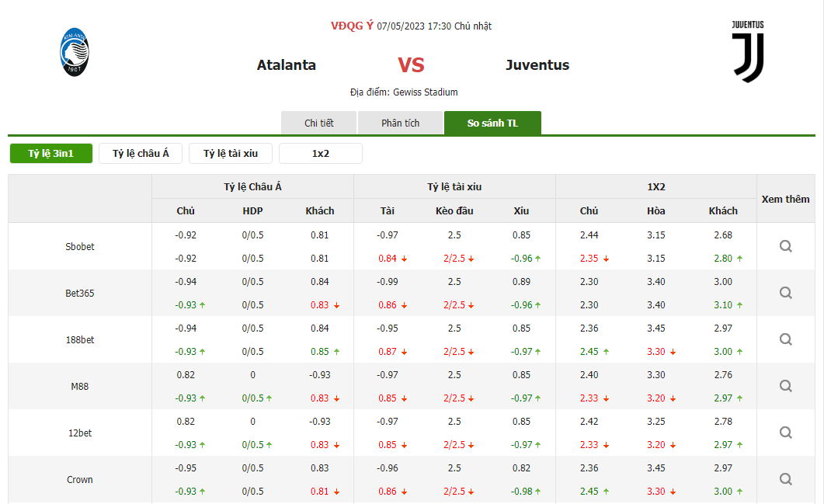Image resolution: width=824 pixels, height=504 pixels.
Task: Click Bet365 opening Tài odds -0.99
Action: tap(388, 282)
